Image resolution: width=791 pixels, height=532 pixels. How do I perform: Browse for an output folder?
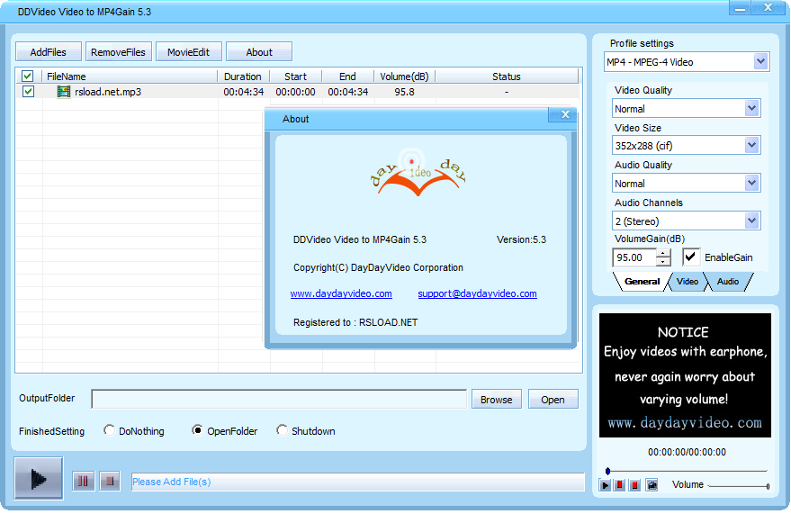pyautogui.click(x=497, y=400)
